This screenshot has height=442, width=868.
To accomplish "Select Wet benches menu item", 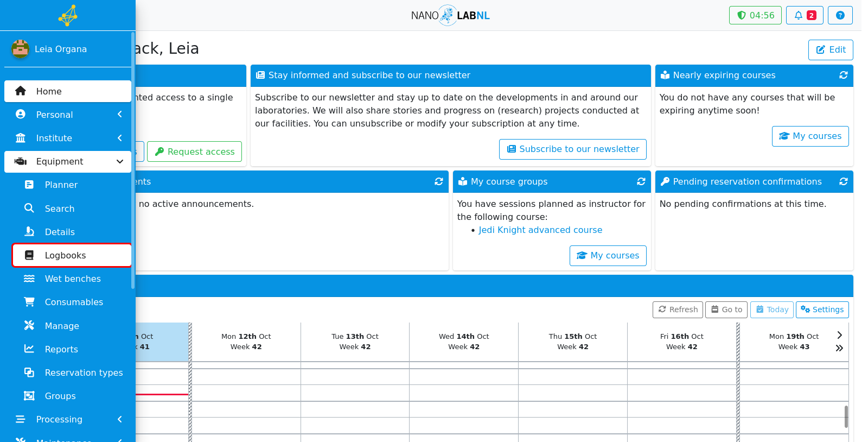I will click(72, 279).
